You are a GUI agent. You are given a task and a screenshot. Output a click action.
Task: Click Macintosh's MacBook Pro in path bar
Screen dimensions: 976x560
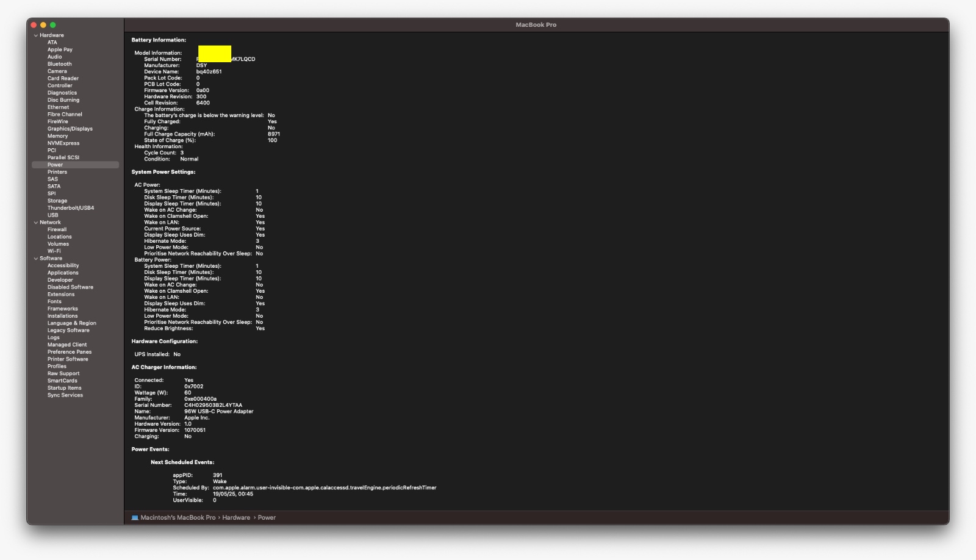pos(178,518)
